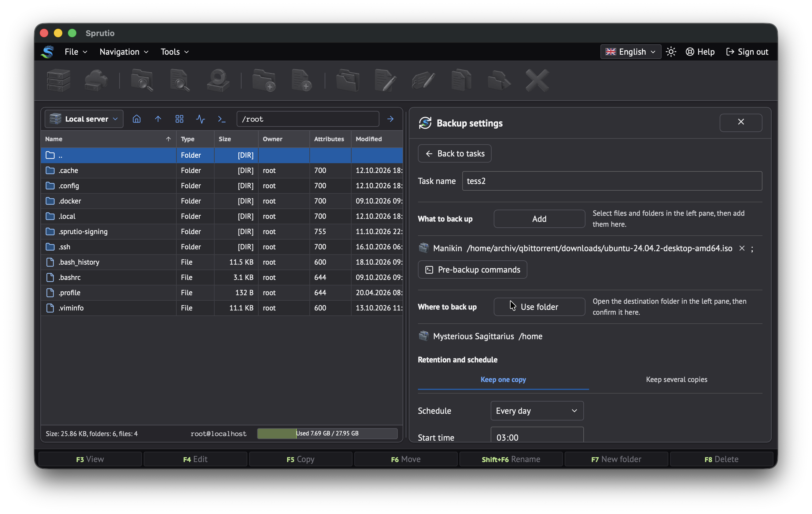The width and height of the screenshot is (812, 514).
Task: Click the Add button for backup sources
Action: click(x=539, y=219)
